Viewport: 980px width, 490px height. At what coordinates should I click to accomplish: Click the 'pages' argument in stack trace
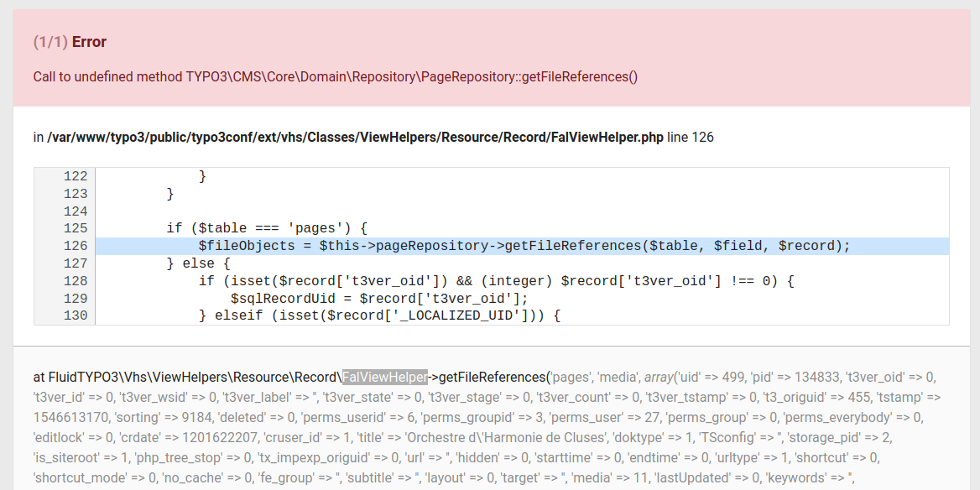pyautogui.click(x=571, y=377)
